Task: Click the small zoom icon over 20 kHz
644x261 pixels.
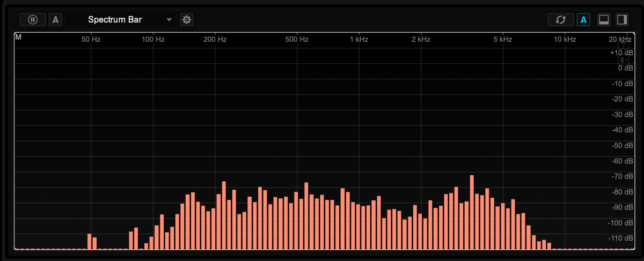Action: [x=625, y=45]
